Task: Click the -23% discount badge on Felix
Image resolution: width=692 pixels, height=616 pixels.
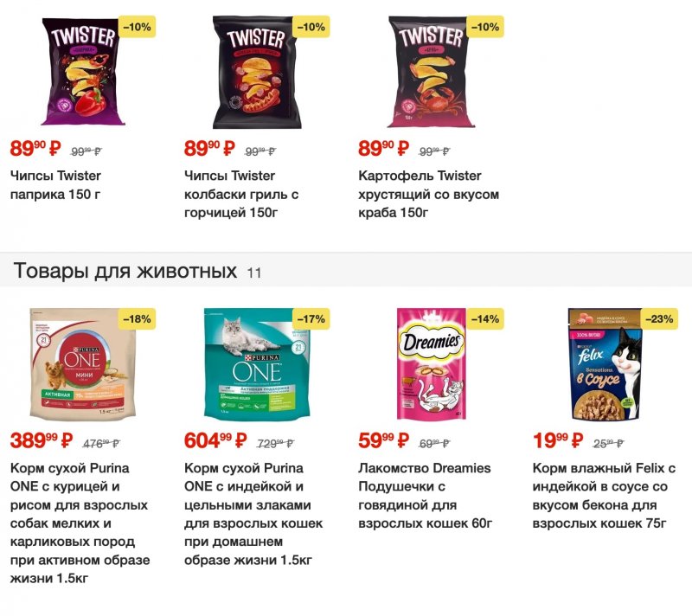Action: [x=659, y=319]
